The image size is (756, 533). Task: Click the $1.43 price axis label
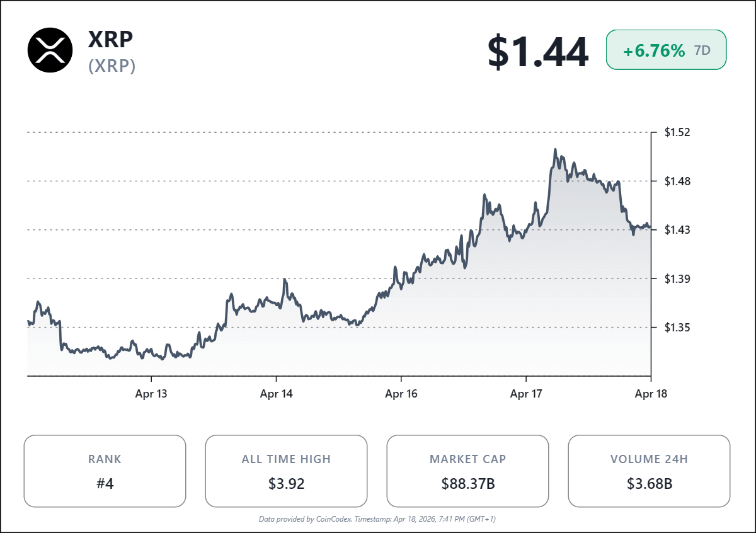(x=678, y=230)
